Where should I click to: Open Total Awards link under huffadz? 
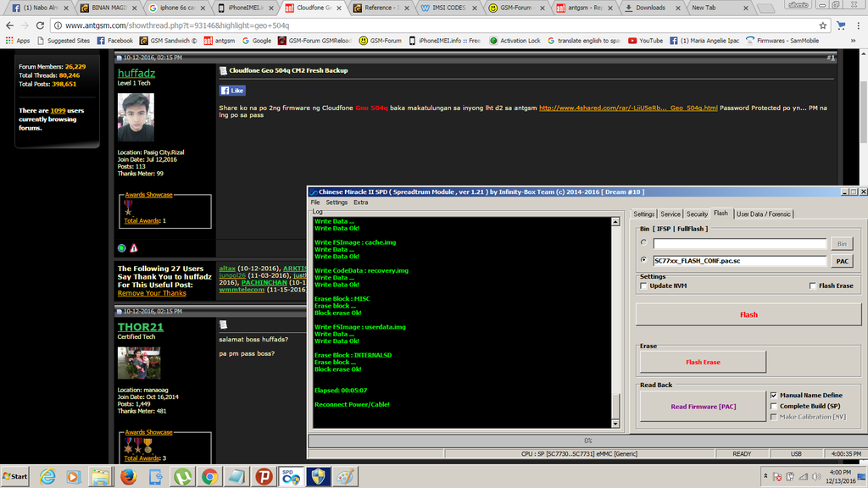pos(142,221)
